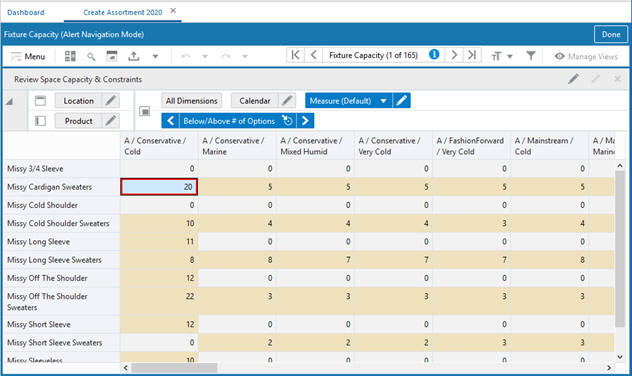Click column header A / Conservative / Cold
Viewport: 632px width, 376px height.
pos(159,146)
